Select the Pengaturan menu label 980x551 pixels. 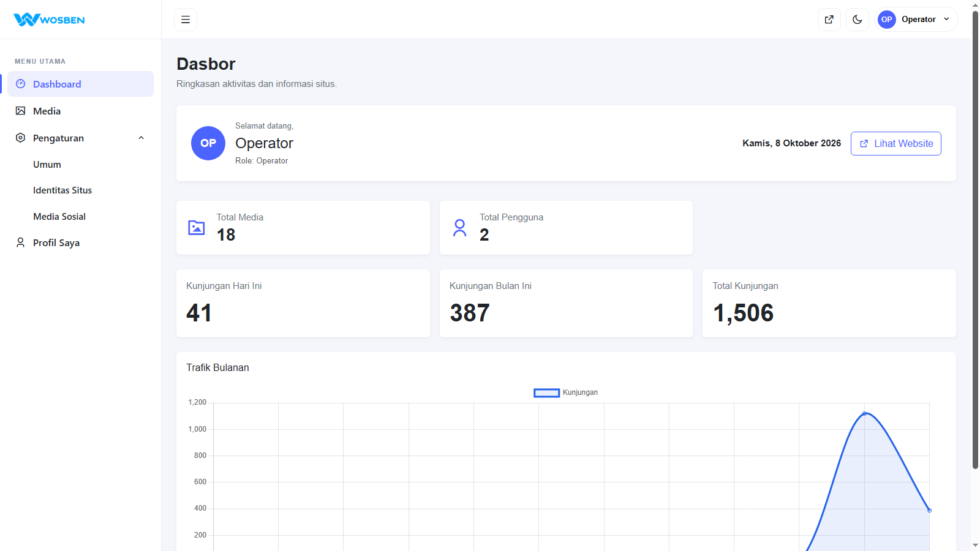coord(58,138)
